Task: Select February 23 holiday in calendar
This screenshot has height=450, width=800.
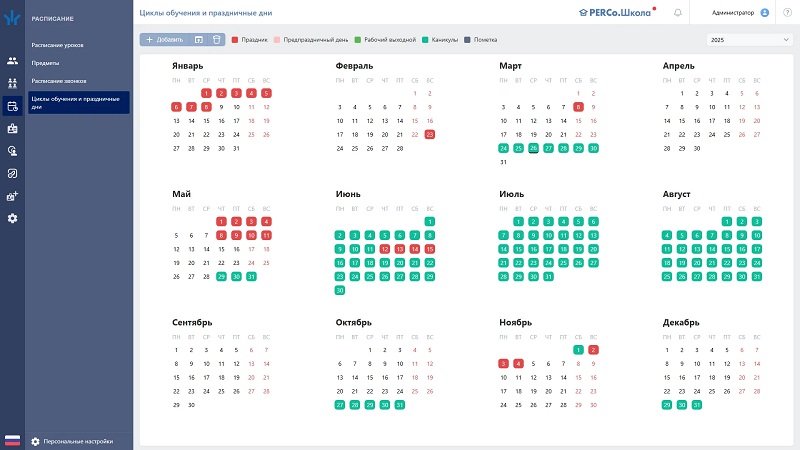Action: click(430, 134)
